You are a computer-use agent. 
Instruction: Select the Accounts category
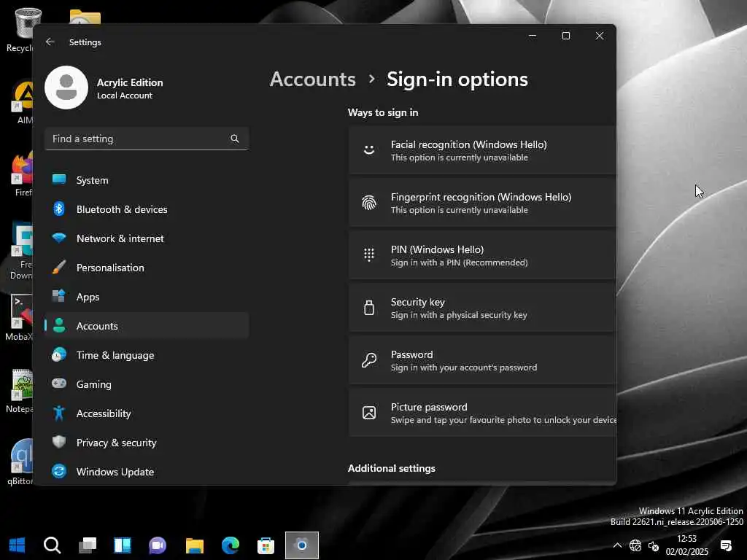coord(146,326)
